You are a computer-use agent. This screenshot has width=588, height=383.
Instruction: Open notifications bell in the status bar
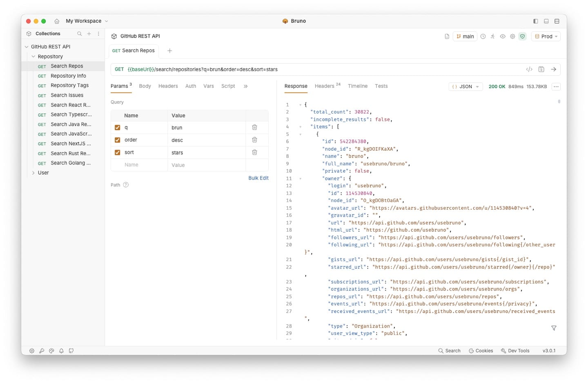pyautogui.click(x=61, y=351)
